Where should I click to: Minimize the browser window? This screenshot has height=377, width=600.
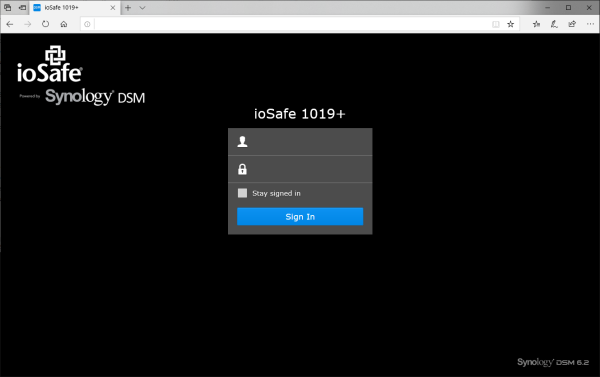[x=548, y=7]
